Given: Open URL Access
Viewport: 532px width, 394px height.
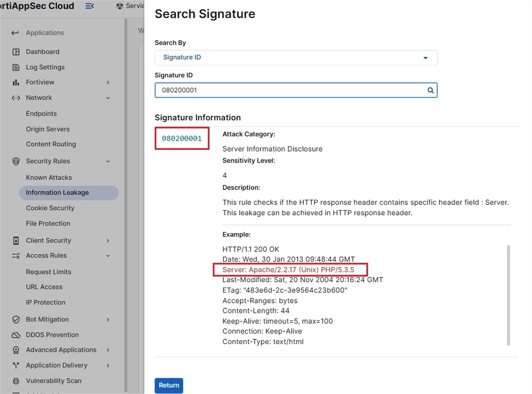Looking at the screenshot, I should [44, 287].
